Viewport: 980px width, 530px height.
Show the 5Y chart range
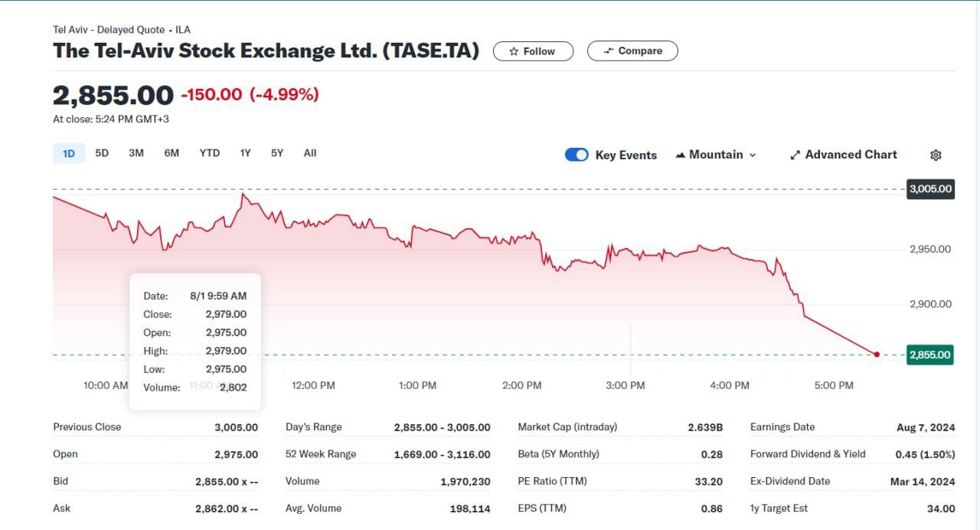click(277, 153)
